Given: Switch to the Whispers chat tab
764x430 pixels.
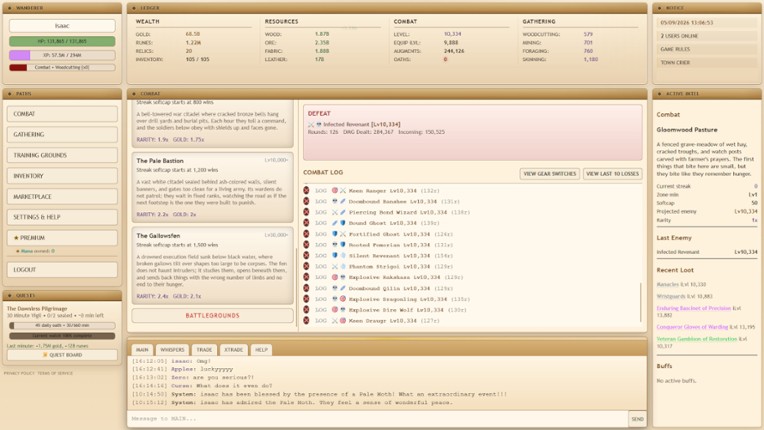Looking at the screenshot, I should [172, 350].
